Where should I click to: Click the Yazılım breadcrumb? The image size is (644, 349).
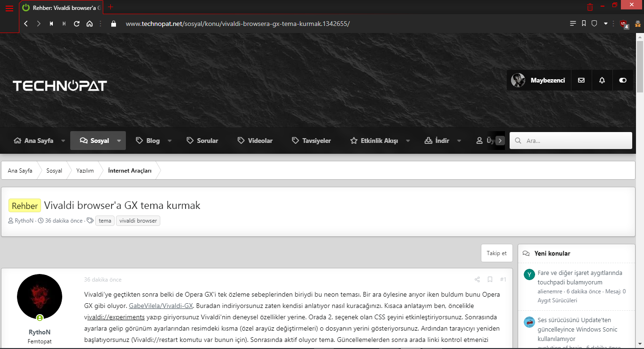point(85,171)
